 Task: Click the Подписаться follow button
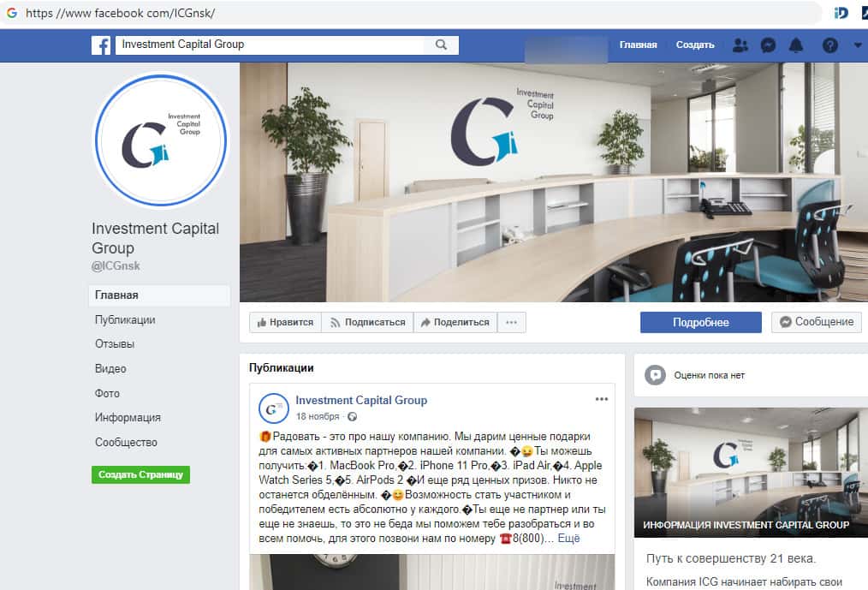(x=367, y=323)
